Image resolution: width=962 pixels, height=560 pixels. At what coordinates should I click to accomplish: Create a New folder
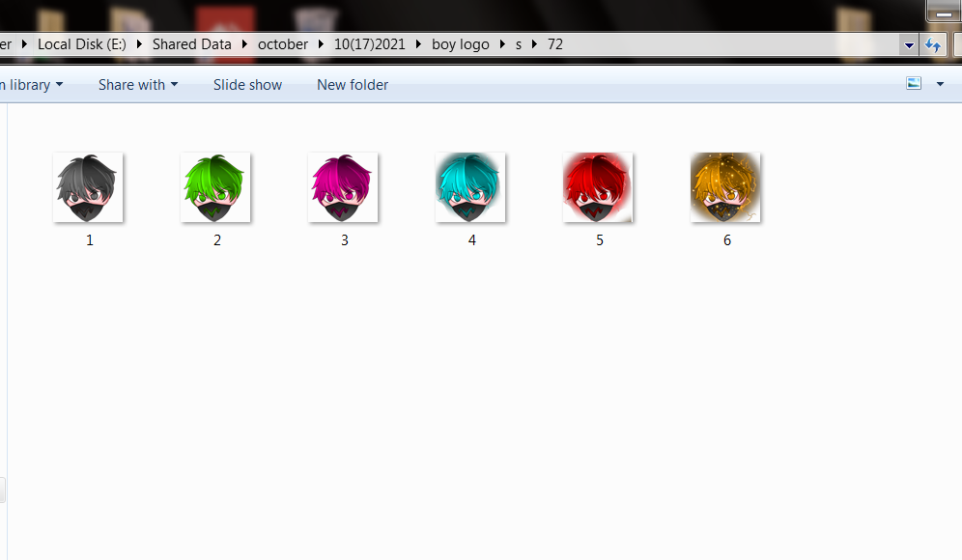pyautogui.click(x=353, y=85)
